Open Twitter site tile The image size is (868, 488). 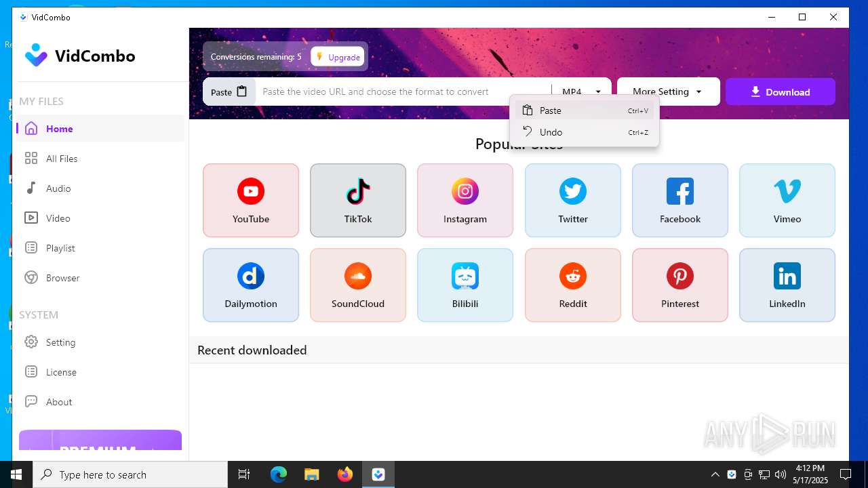point(573,200)
